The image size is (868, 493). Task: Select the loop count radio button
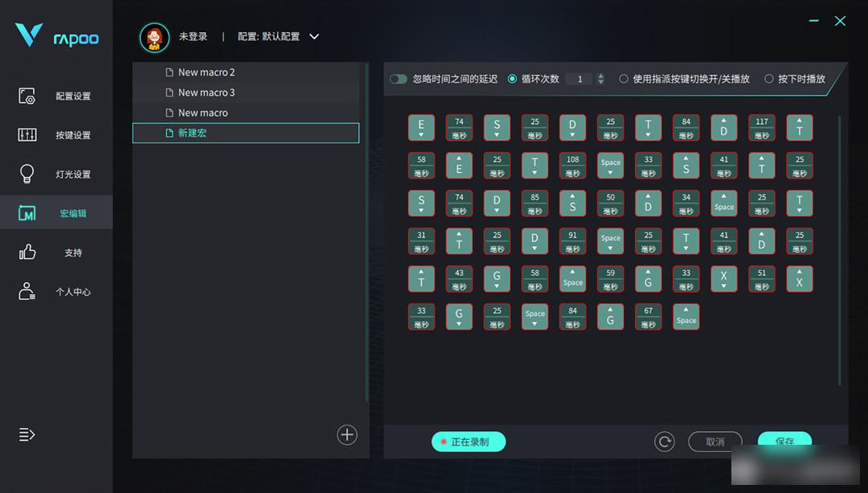[513, 79]
